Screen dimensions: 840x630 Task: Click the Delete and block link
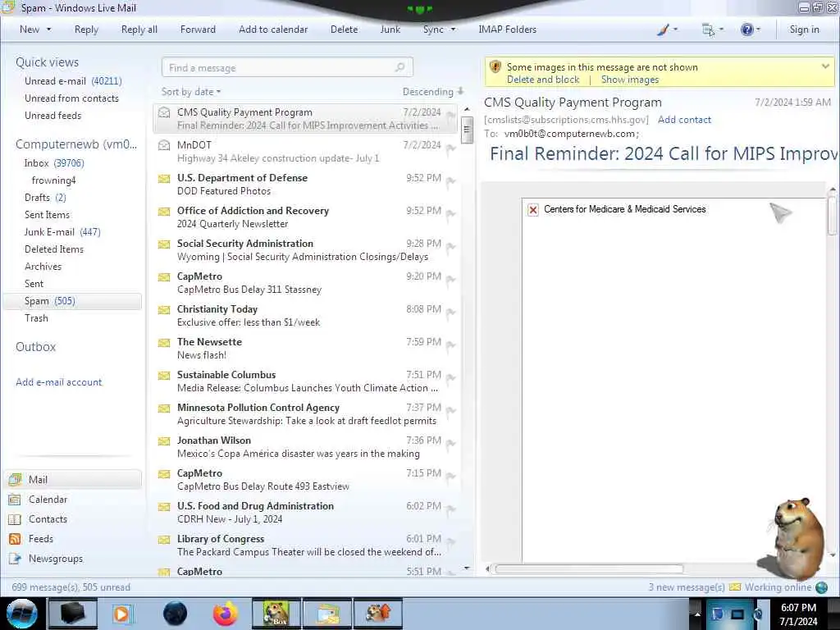click(x=543, y=80)
